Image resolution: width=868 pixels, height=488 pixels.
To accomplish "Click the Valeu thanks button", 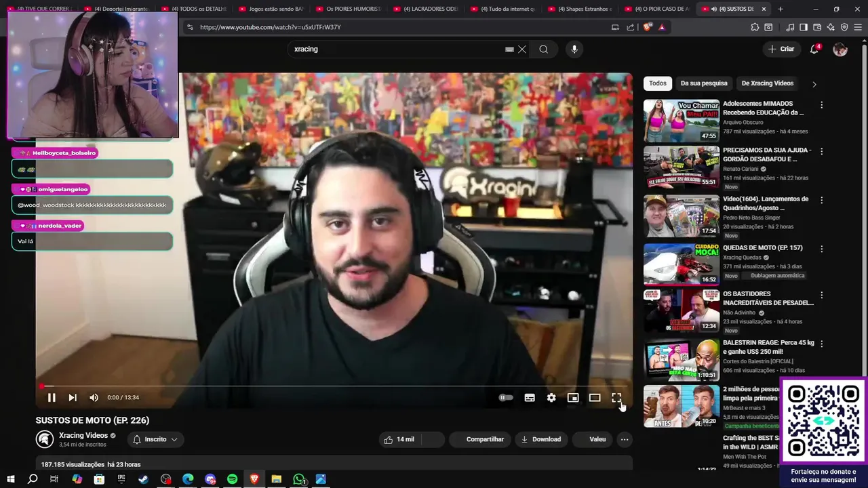I will 592,439.
